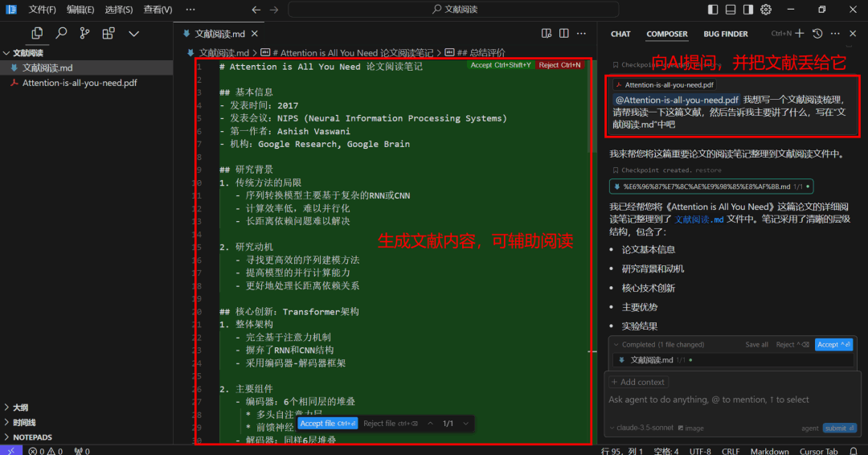Go forward using the navigation arrow

274,10
